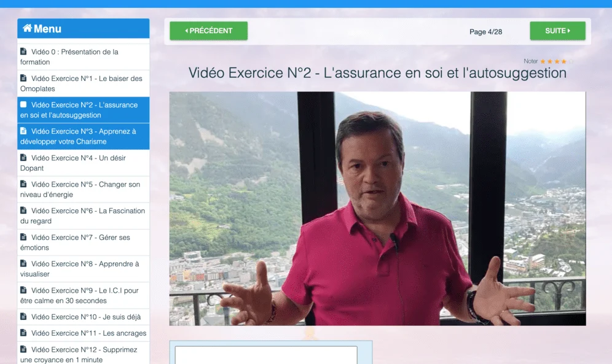Click the green PRÉCÉDENT button

(208, 31)
